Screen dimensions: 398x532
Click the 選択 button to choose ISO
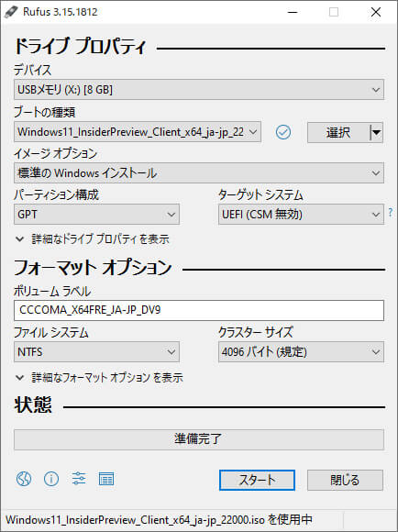(338, 132)
